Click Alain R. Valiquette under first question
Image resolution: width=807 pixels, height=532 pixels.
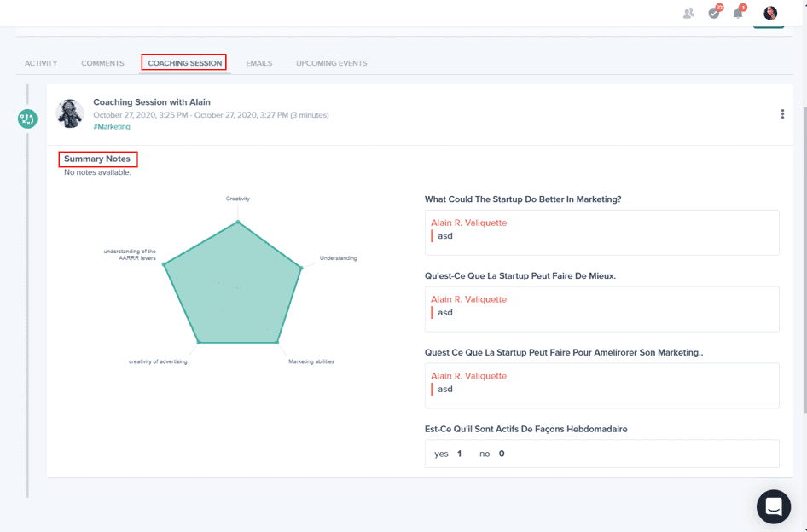[x=468, y=223]
